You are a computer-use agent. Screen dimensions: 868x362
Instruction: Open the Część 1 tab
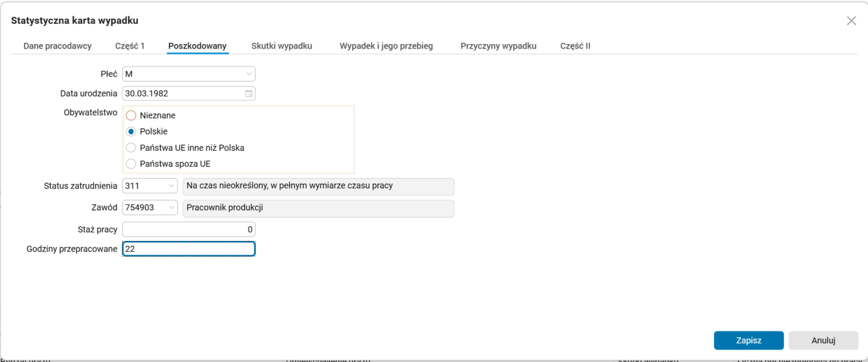130,46
